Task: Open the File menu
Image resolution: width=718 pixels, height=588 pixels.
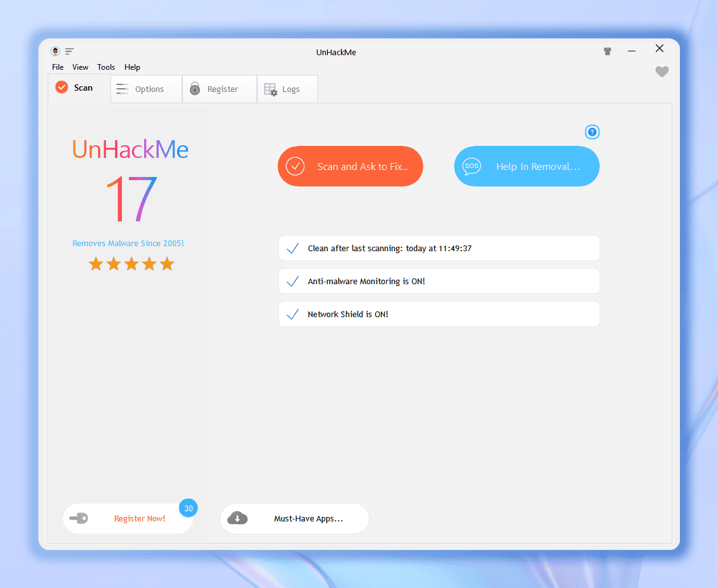Action: tap(58, 67)
